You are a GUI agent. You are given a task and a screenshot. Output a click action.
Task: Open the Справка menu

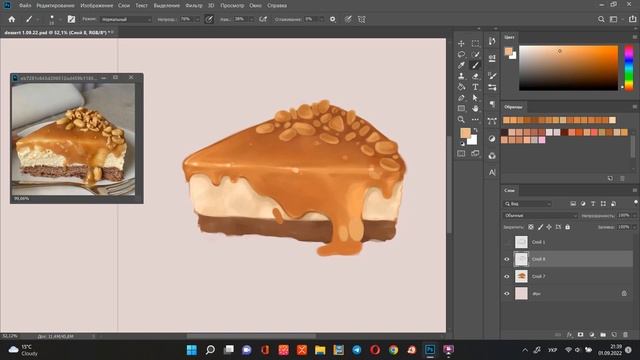[277, 6]
